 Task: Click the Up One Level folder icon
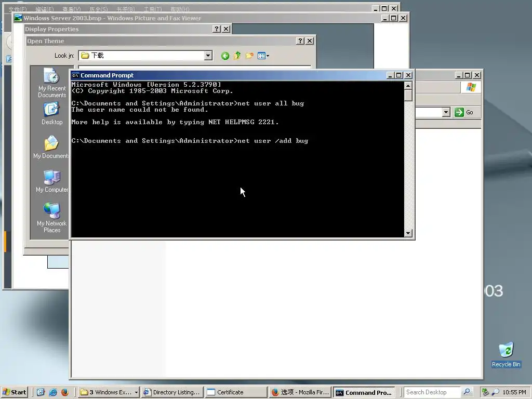pos(237,56)
